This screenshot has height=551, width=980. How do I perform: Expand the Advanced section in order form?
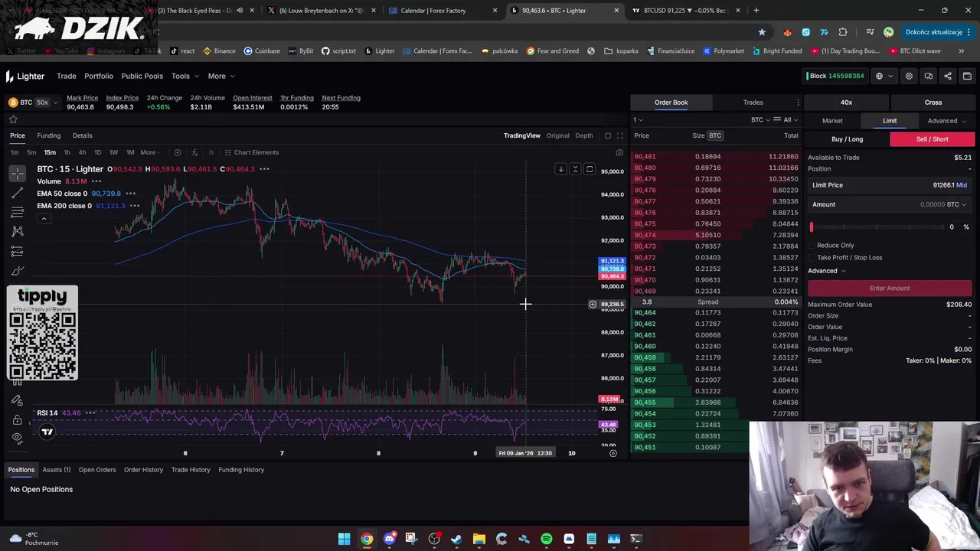tap(826, 271)
